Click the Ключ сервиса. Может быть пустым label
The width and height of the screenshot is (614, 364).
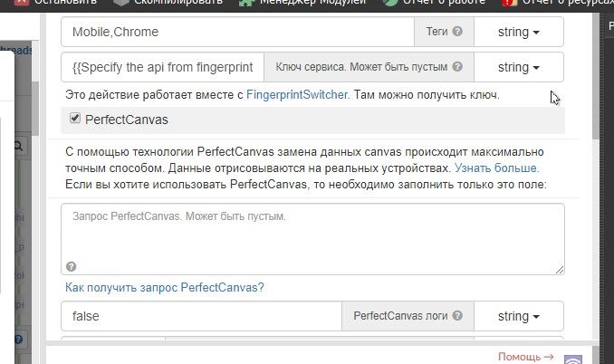361,67
